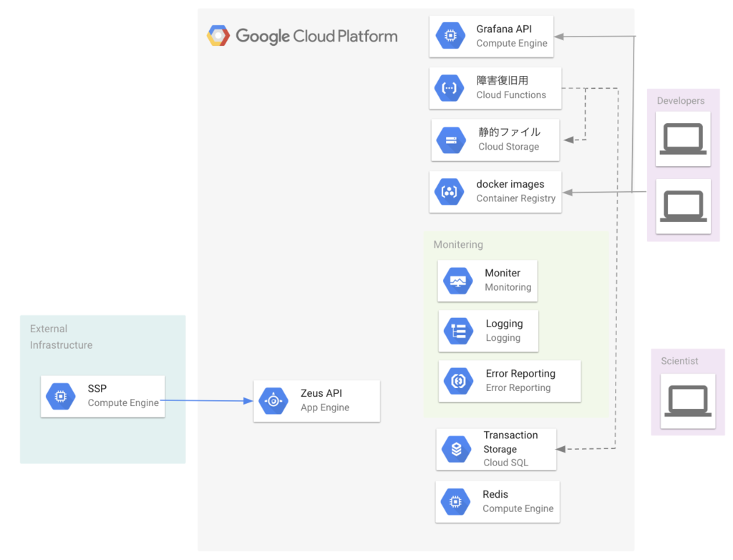Viewport: 733px width, 560px height.
Task: Click the 障害復旧用 Cloud Functions icon
Action: [450, 88]
